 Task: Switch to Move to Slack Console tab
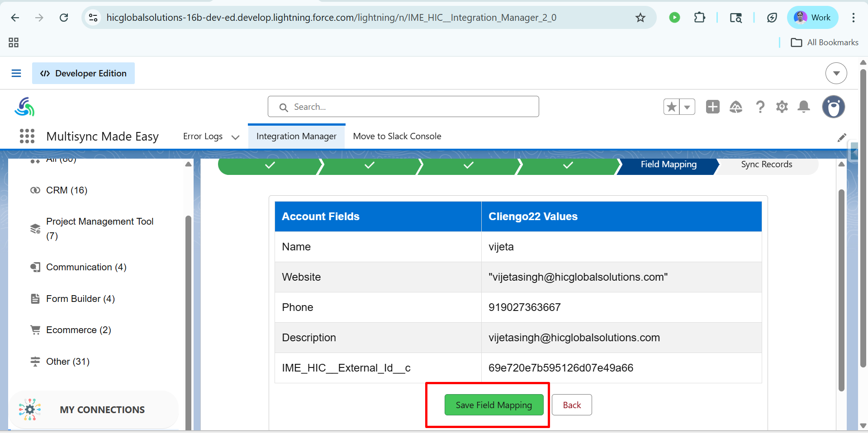click(x=397, y=136)
